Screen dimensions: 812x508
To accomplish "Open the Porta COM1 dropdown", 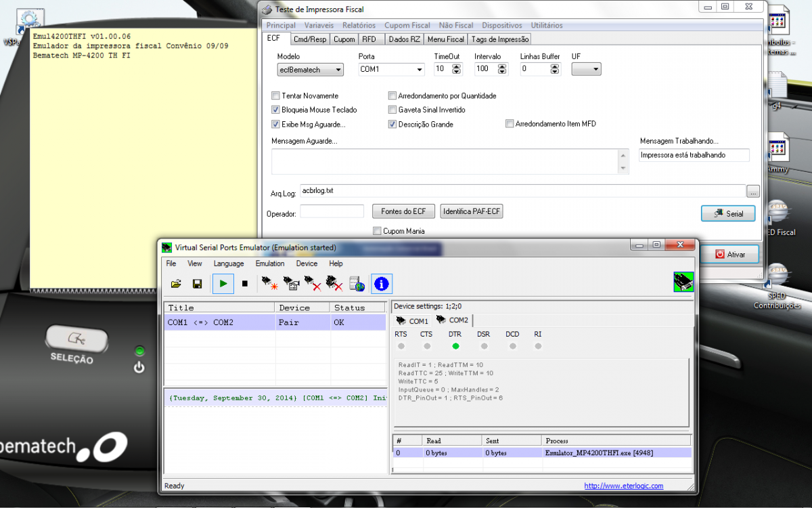I will tap(391, 69).
